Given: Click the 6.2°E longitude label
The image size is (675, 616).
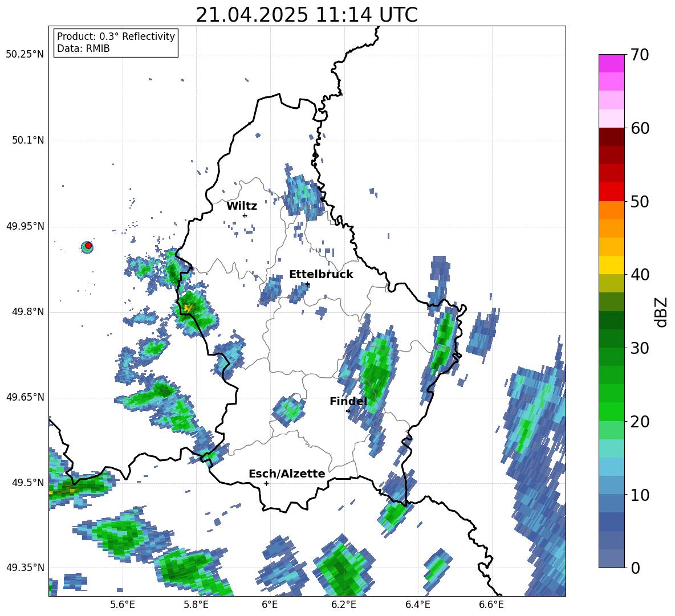Looking at the screenshot, I should tap(344, 605).
